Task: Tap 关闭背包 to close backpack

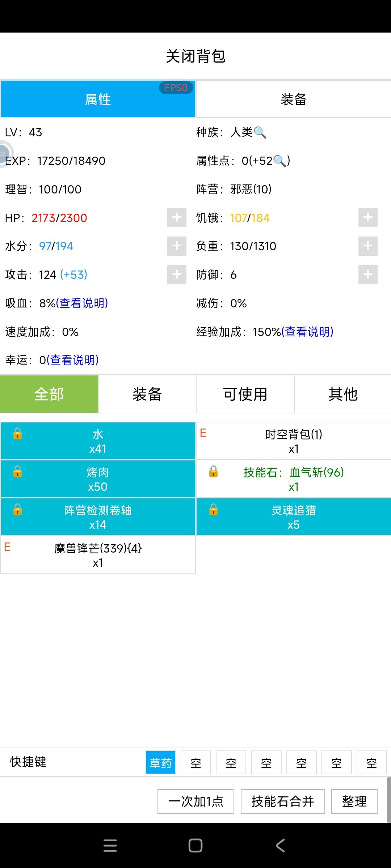Action: tap(195, 56)
